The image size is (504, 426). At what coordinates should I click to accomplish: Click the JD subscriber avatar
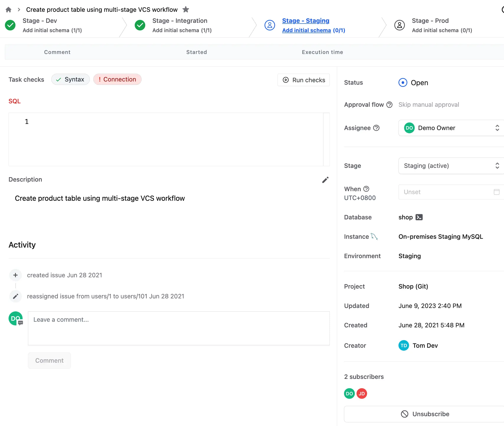pos(362,394)
